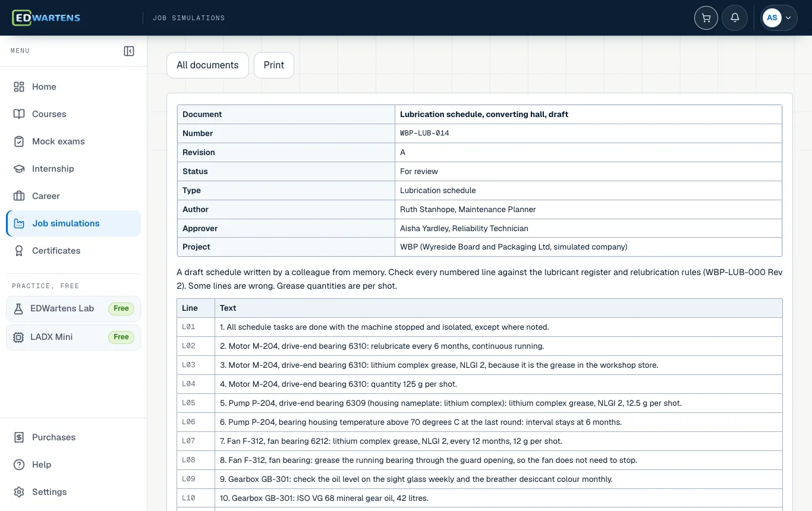This screenshot has width=812, height=511.
Task: Click the Free badge on LADX Mini
Action: [x=121, y=337]
